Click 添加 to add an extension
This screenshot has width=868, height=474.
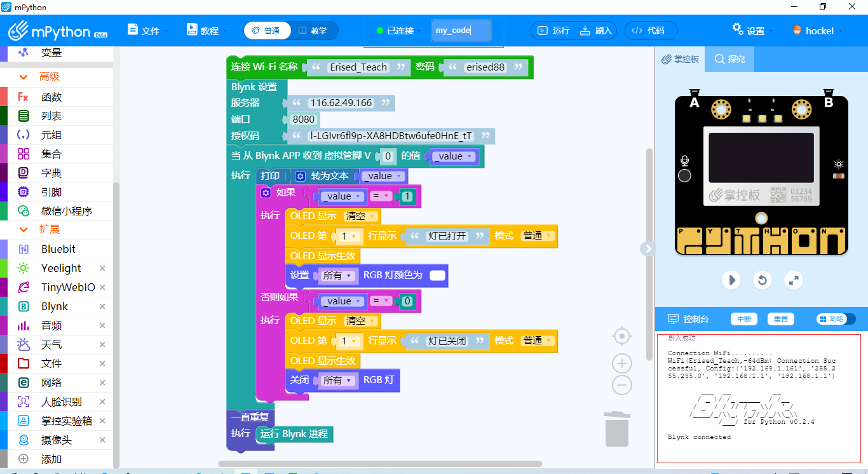tap(51, 459)
